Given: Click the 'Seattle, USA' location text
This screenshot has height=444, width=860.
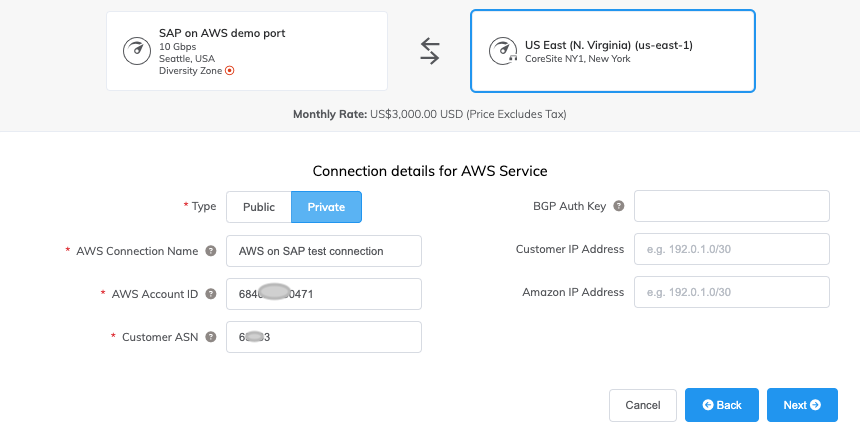Looking at the screenshot, I should pos(187,59).
